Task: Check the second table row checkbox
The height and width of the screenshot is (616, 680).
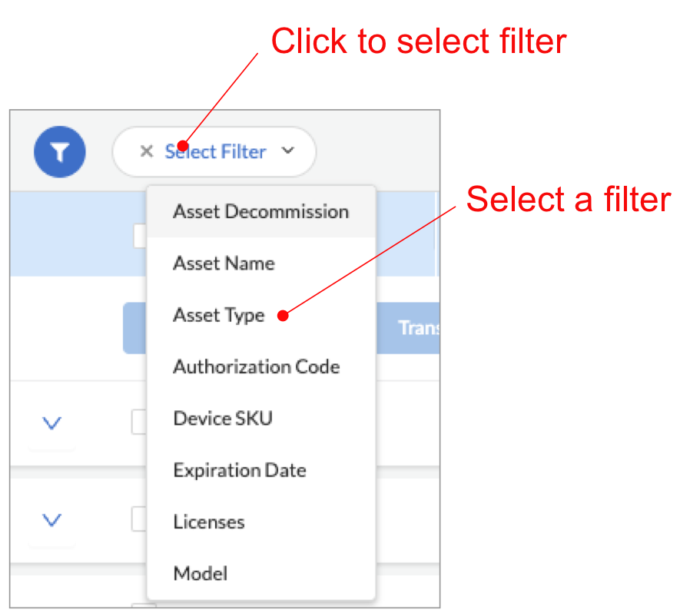Action: (139, 520)
